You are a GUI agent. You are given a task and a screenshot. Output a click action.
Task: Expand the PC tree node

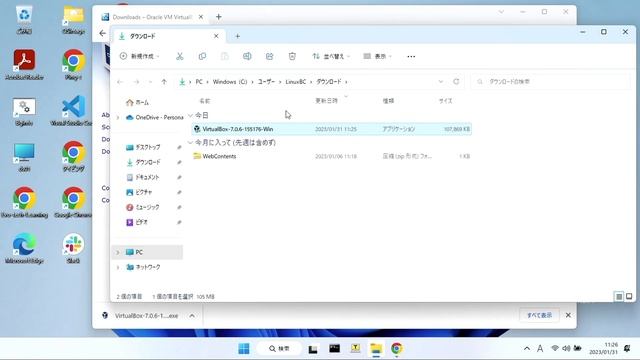tap(118, 252)
